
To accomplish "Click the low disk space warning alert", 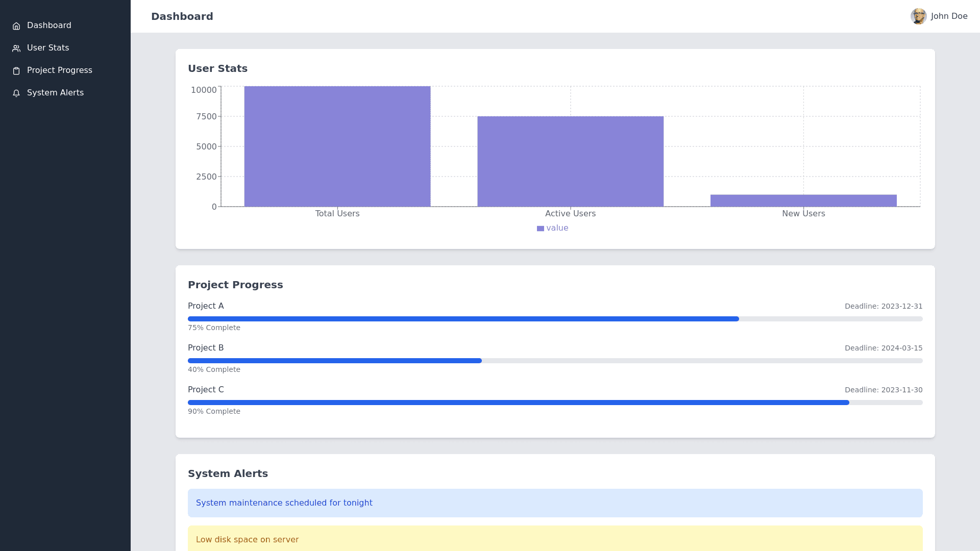I will click(555, 539).
